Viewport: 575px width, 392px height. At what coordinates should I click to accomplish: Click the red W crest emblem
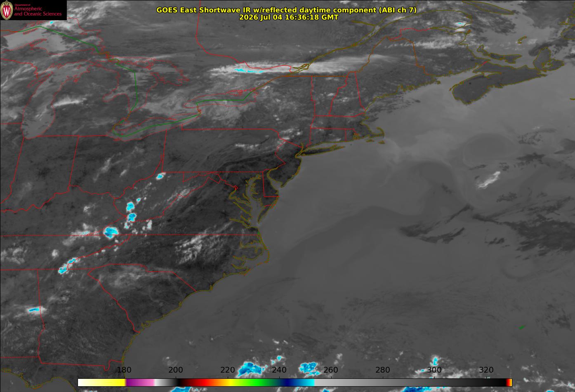(7, 11)
